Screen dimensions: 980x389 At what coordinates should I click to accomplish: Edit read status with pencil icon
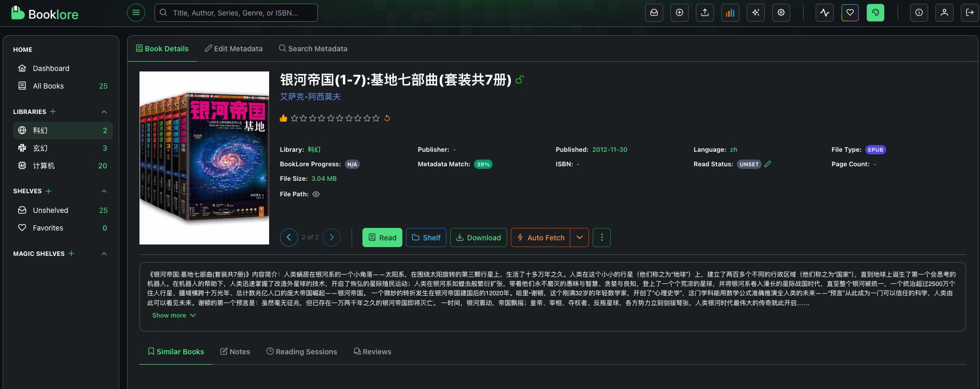coord(768,164)
